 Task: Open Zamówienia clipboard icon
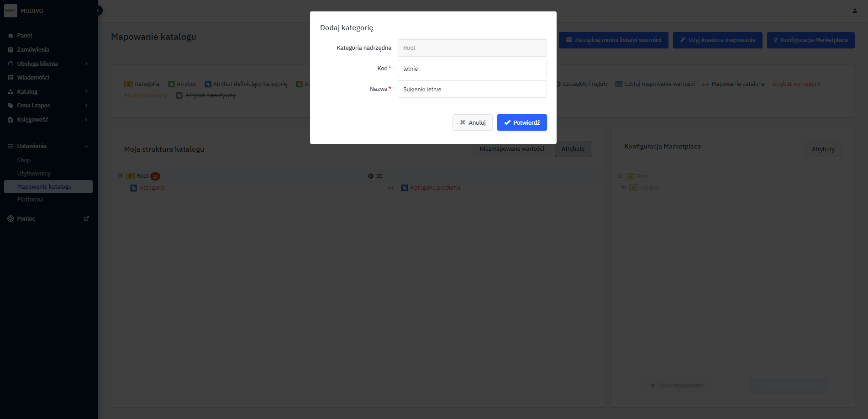[x=11, y=50]
